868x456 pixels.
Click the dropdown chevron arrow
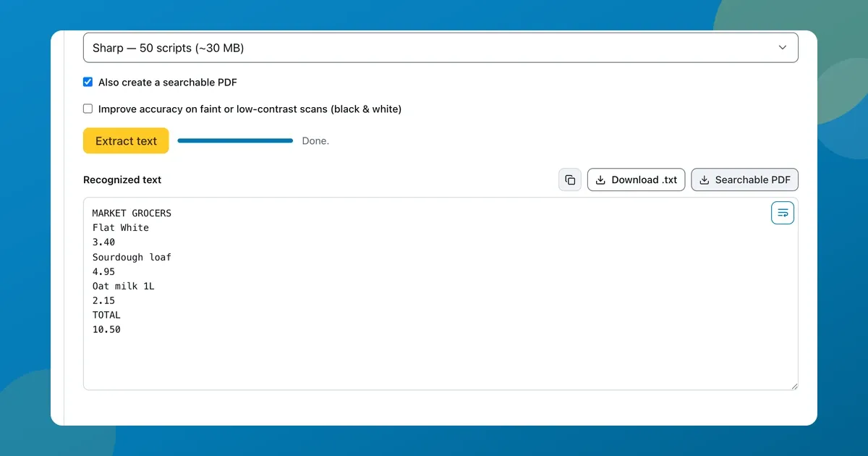[782, 48]
